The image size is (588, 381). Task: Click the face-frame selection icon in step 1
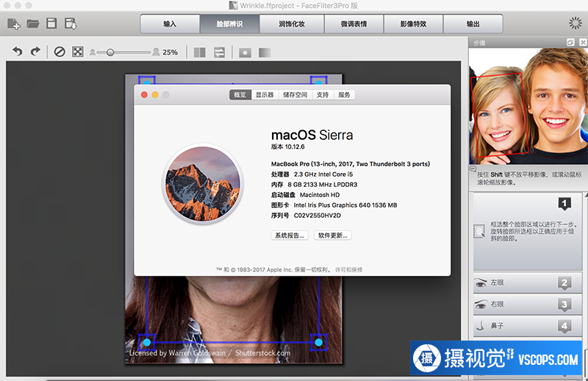[479, 231]
